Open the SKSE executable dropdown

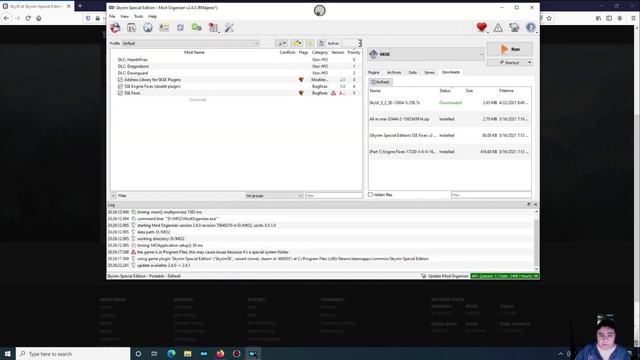(426, 54)
